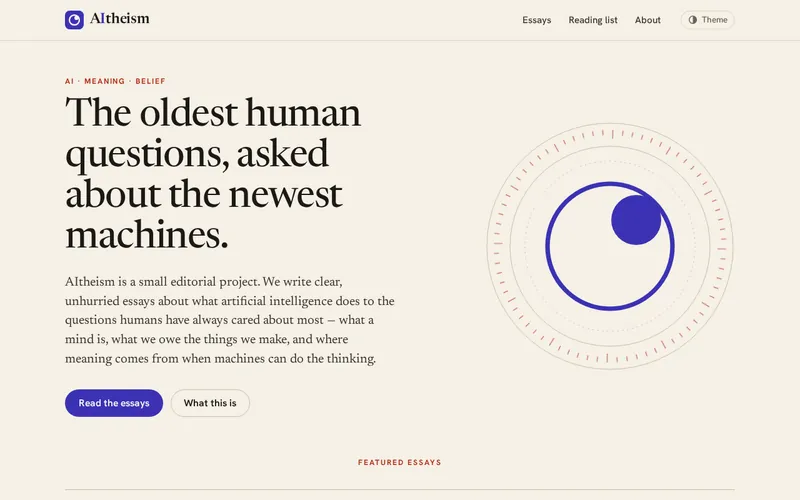Toggle the Theme switch

click(707, 20)
